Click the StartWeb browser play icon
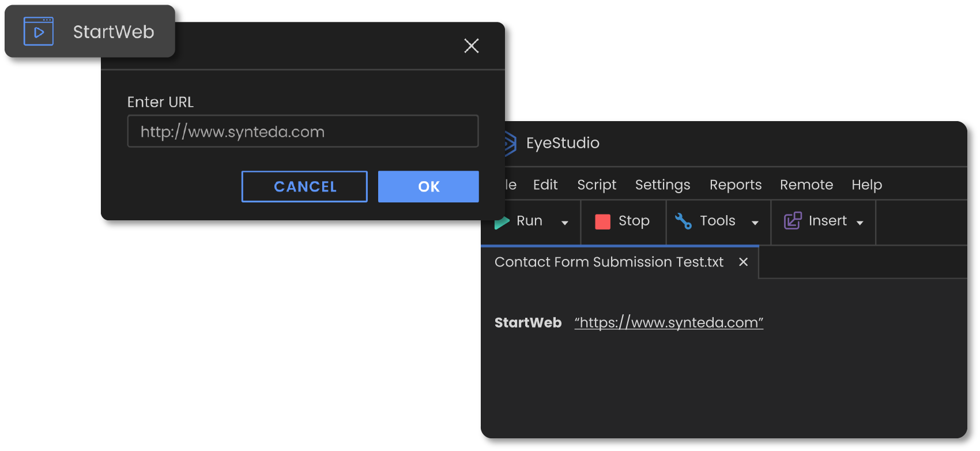Screen dimensions: 980x451 pyautogui.click(x=39, y=32)
